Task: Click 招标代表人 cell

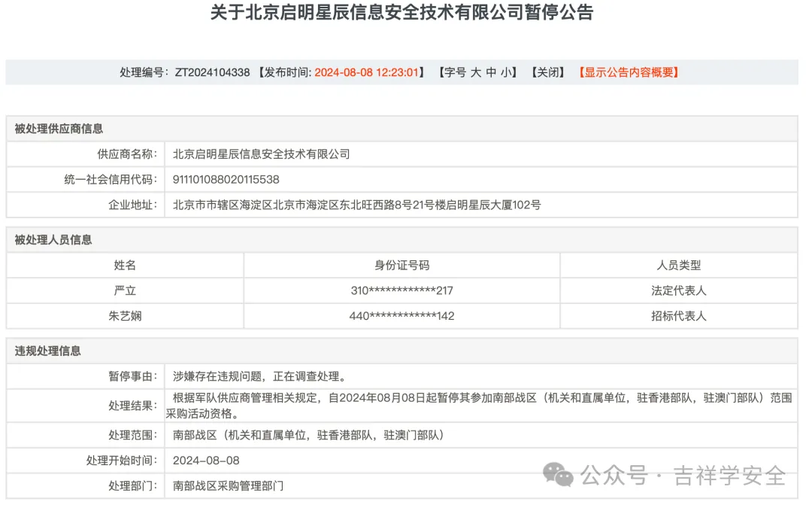Action: pos(679,315)
